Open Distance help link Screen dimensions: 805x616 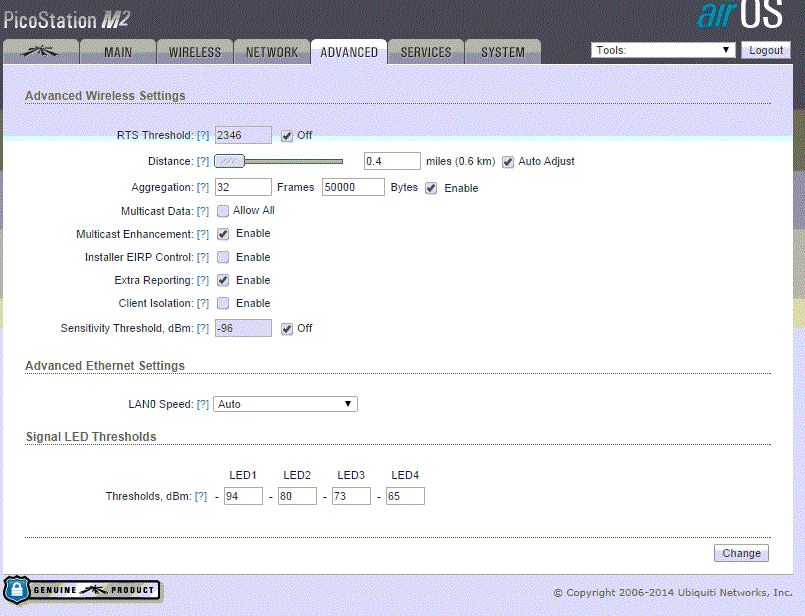pos(203,162)
